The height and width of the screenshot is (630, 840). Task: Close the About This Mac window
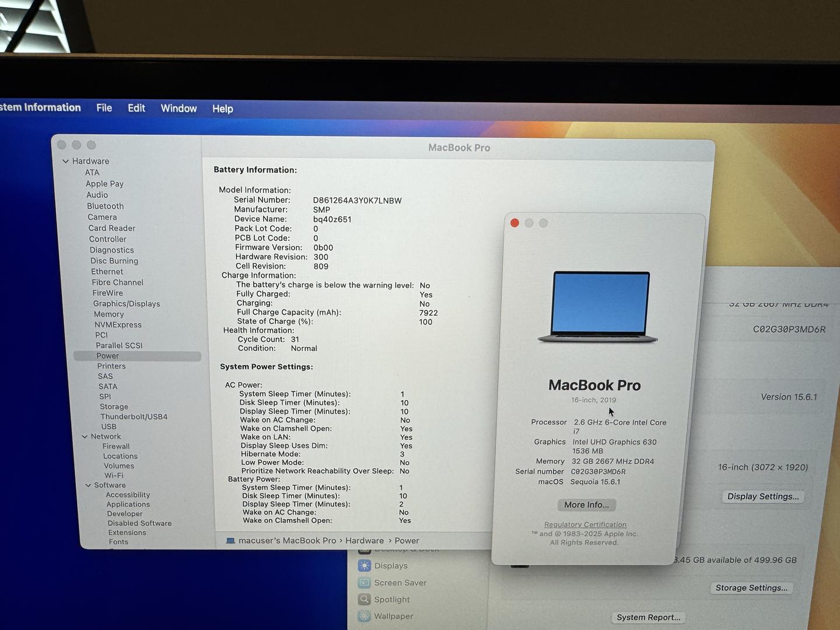514,223
